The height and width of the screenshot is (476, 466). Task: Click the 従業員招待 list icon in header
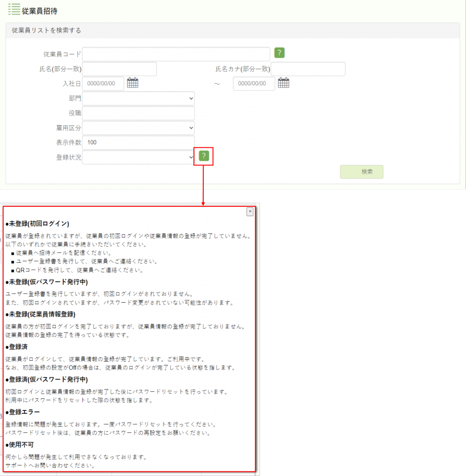(x=14, y=9)
